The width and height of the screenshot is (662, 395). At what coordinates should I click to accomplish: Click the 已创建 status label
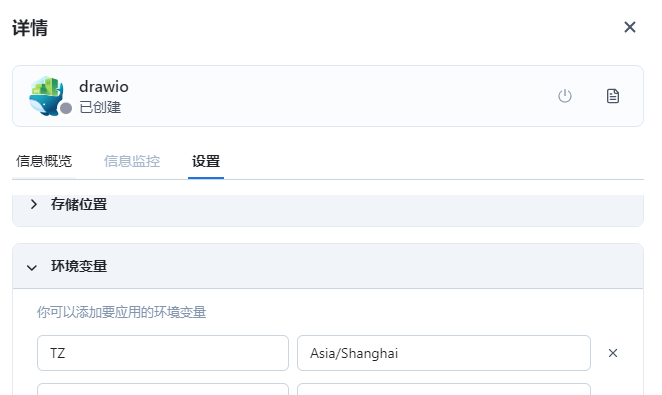tap(100, 107)
